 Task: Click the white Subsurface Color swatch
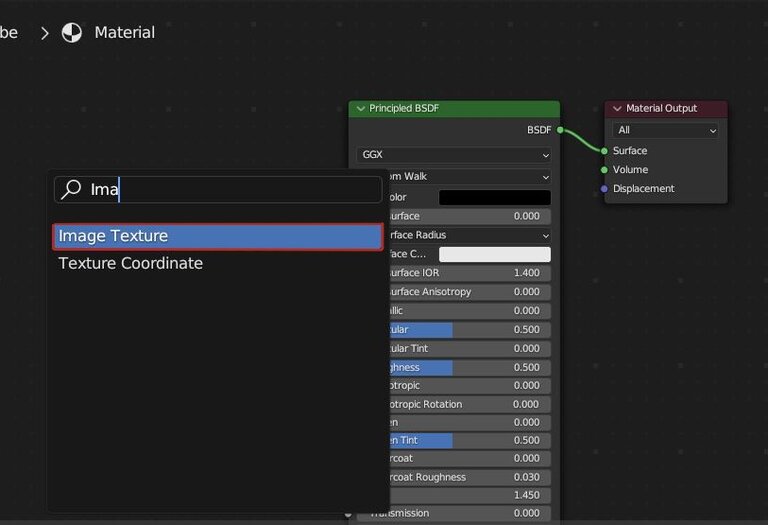(494, 254)
